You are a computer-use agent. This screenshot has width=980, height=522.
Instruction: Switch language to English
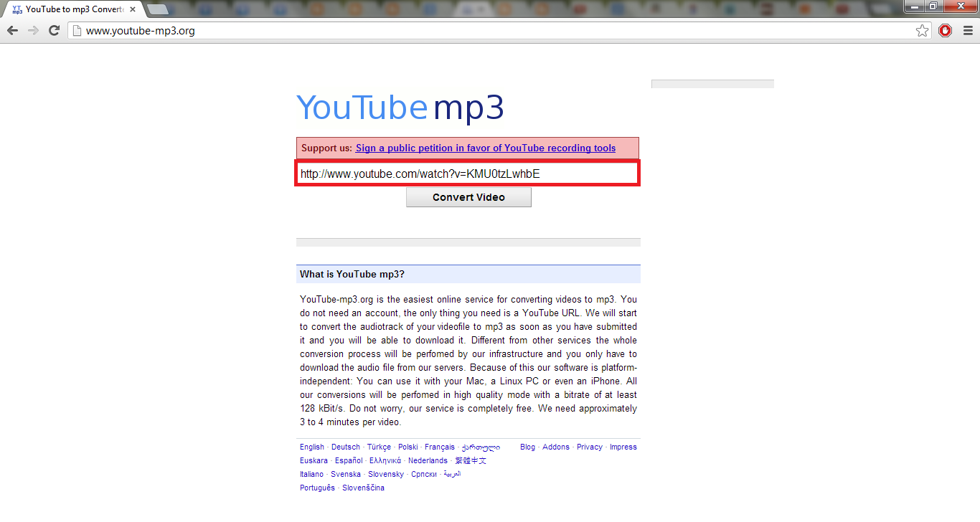[x=312, y=447]
